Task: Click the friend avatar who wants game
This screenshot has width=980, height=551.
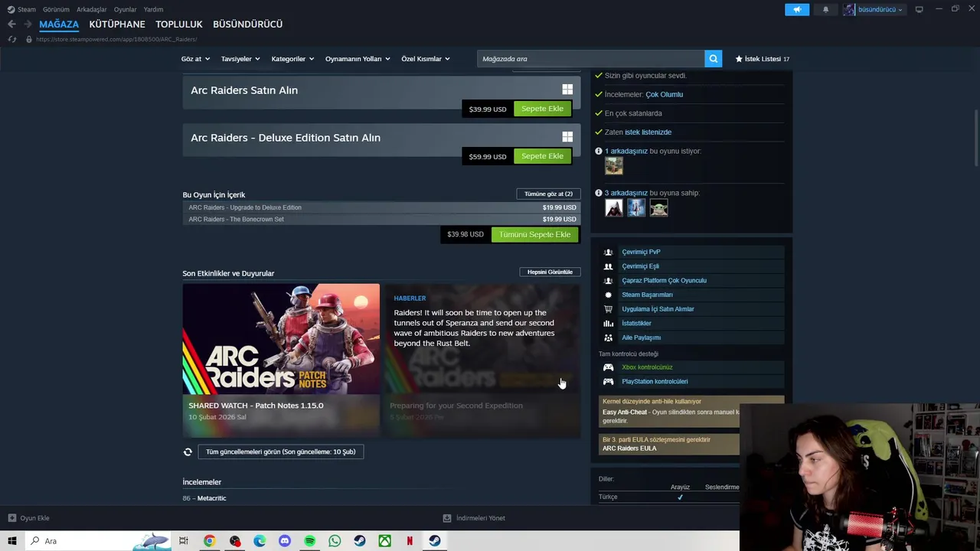Action: [614, 165]
